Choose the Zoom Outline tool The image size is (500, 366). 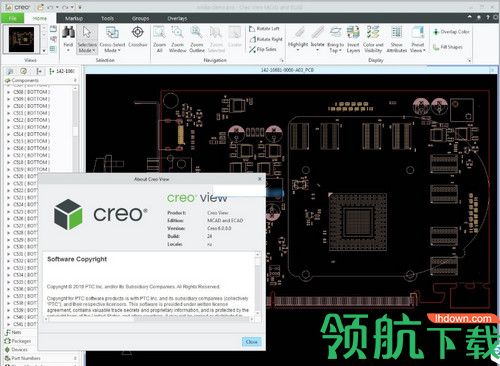(197, 32)
